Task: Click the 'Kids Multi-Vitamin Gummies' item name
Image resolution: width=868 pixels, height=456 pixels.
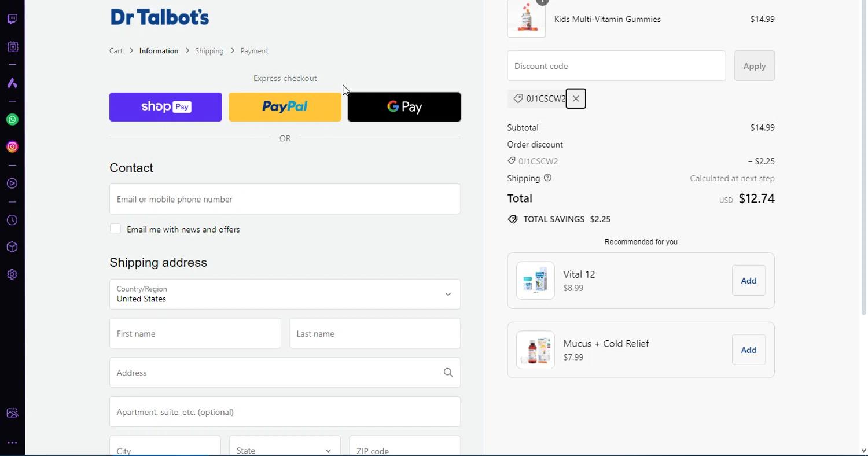Action: tap(608, 19)
